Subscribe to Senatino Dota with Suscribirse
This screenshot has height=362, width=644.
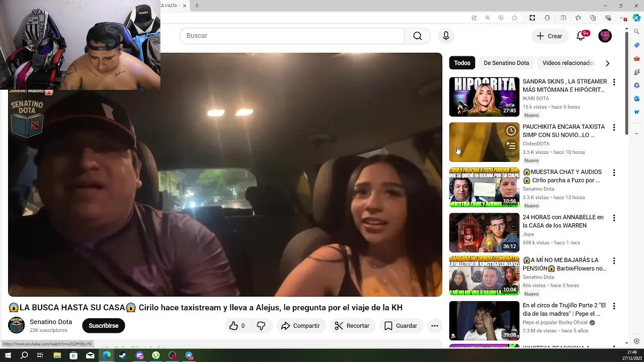tap(104, 326)
